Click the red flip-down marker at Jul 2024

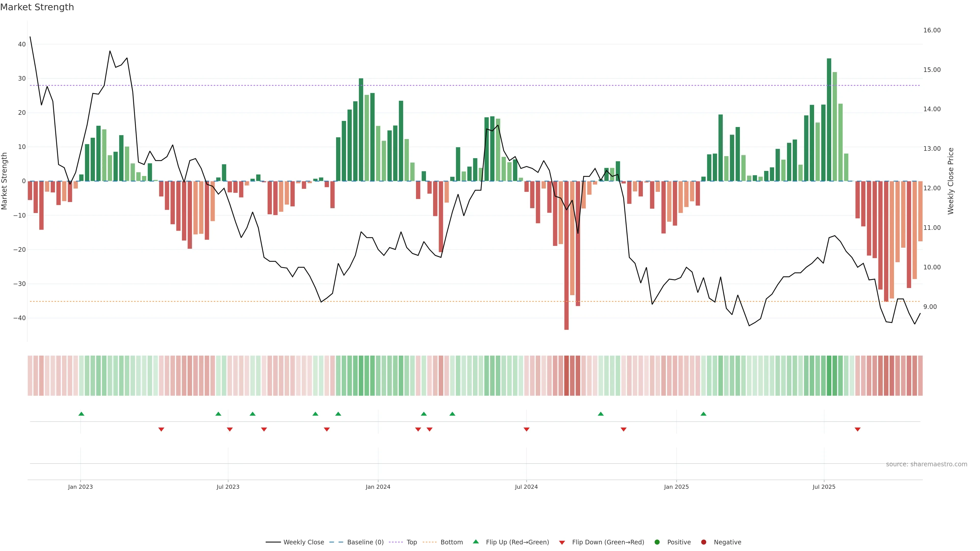pos(526,429)
